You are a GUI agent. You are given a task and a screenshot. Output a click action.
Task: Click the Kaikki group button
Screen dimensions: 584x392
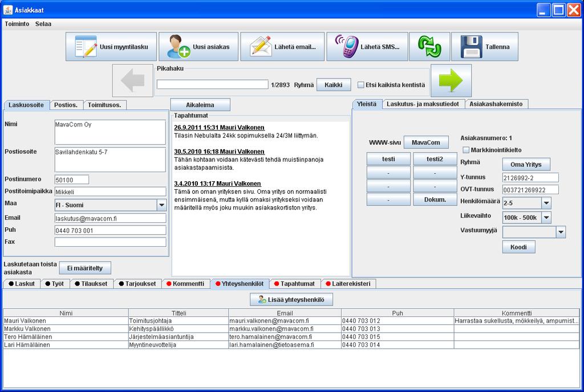[x=333, y=85]
